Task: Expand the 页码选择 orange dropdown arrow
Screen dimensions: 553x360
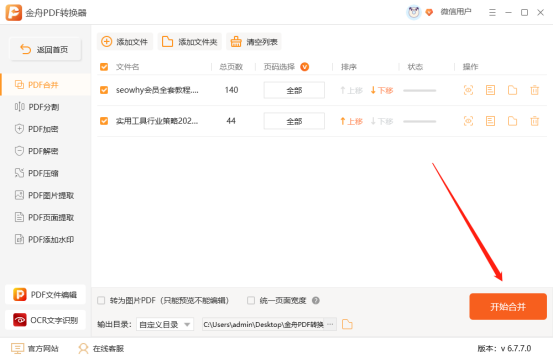Action: tap(304, 67)
